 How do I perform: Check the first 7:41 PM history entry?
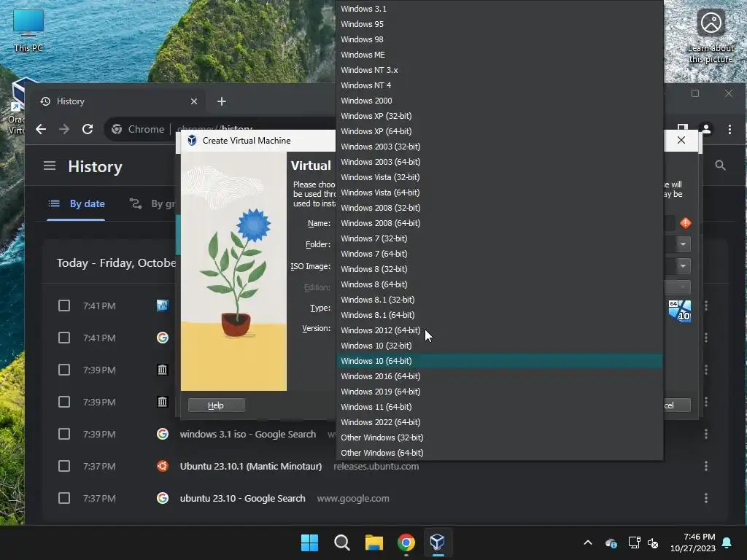pos(64,306)
